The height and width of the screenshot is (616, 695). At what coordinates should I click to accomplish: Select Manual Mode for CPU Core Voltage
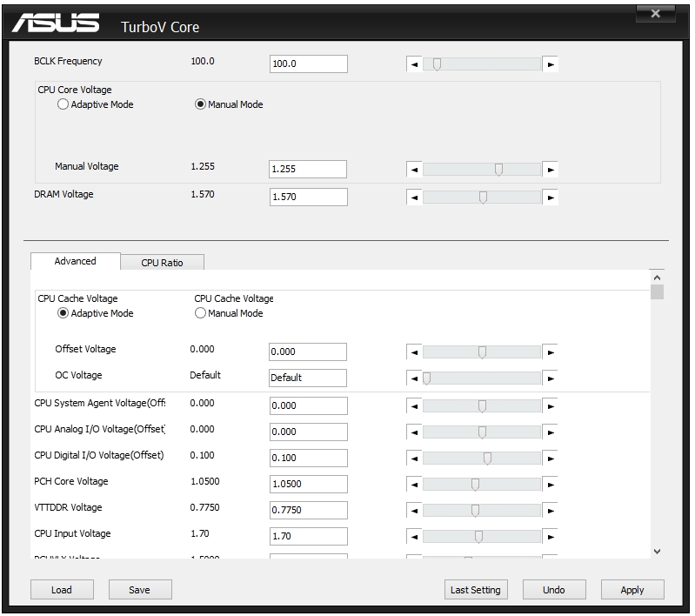[x=200, y=104]
